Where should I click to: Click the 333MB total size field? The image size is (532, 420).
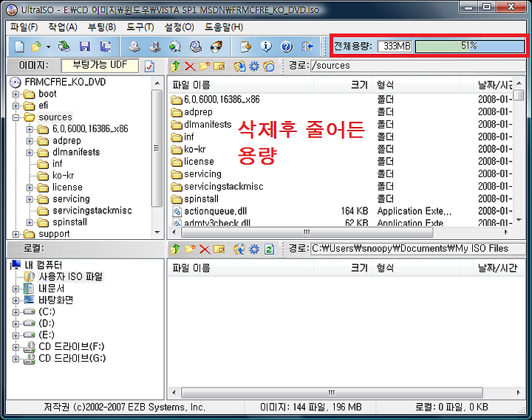coord(395,46)
